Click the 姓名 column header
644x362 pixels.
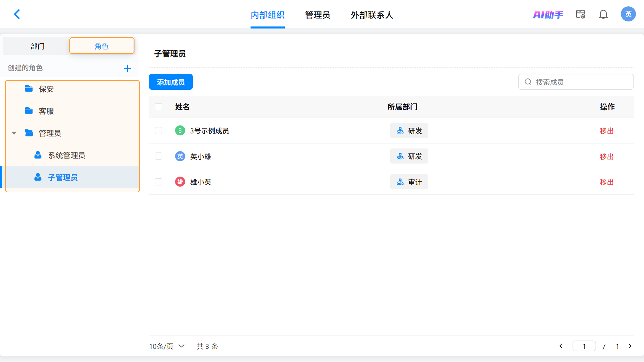click(x=182, y=107)
